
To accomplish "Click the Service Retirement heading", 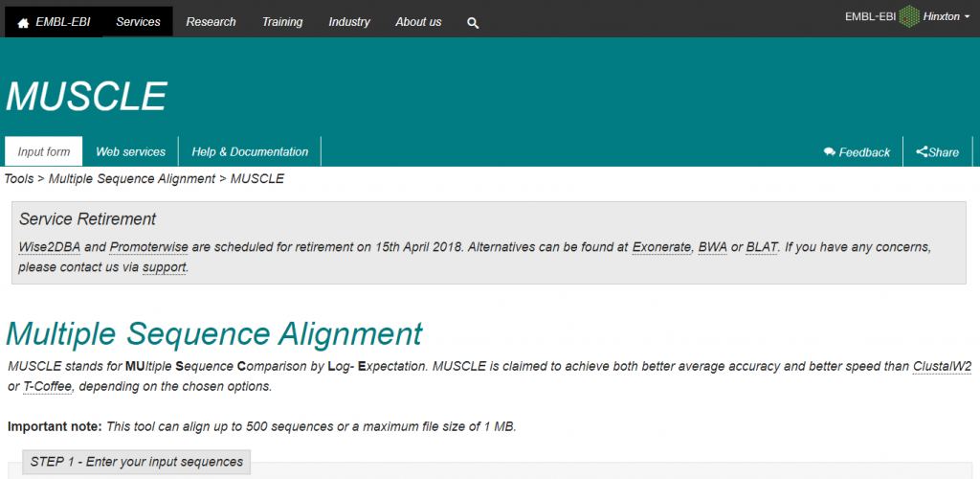I will coord(87,219).
